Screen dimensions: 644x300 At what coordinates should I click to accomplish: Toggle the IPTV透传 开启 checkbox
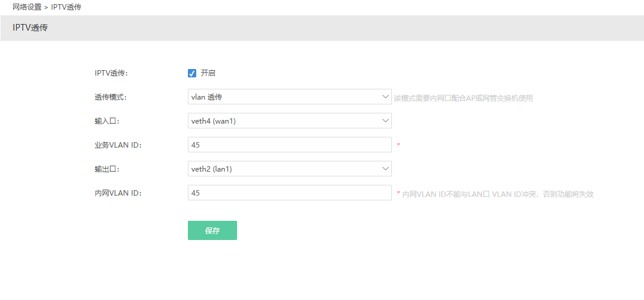pos(192,73)
